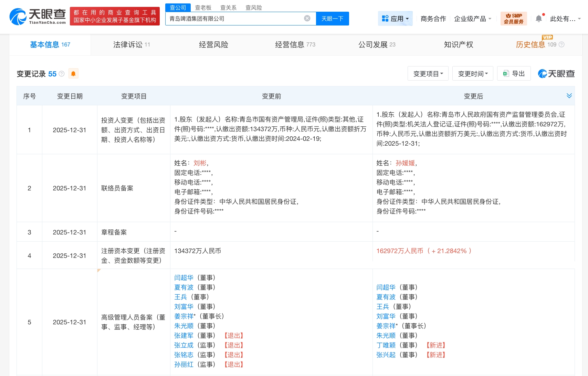
Task: Collapse the table using the double-chevron icon
Action: 569,96
